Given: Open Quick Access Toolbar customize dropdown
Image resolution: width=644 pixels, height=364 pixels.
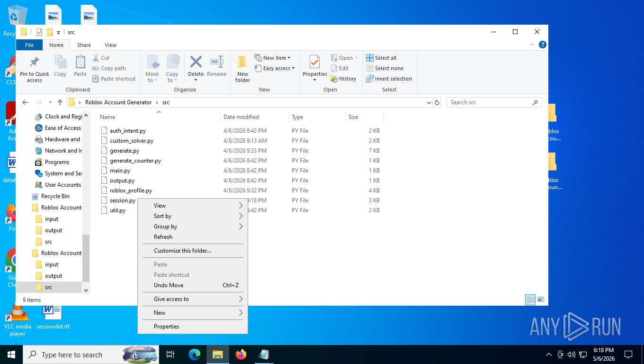Looking at the screenshot, I should click(x=59, y=32).
